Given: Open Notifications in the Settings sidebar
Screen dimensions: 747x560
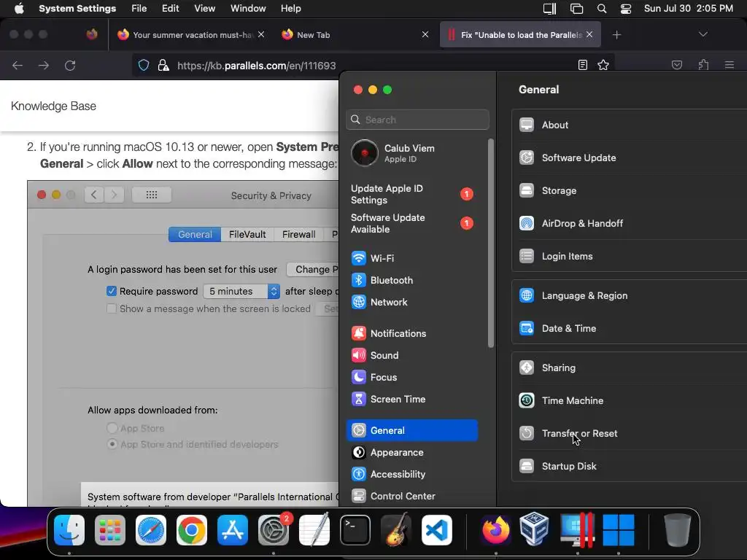Looking at the screenshot, I should point(412,333).
